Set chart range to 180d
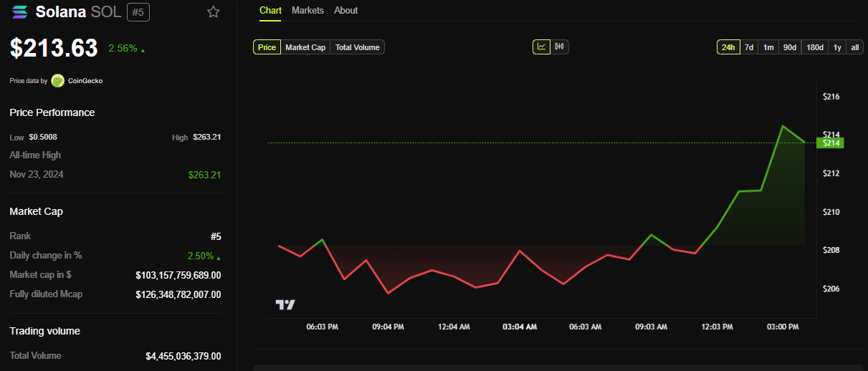868x371 pixels. [815, 47]
